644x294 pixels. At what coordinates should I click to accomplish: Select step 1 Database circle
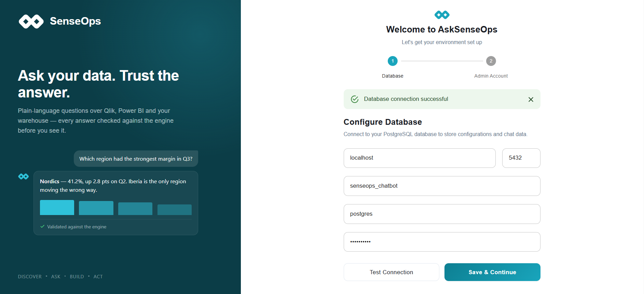coord(393,61)
